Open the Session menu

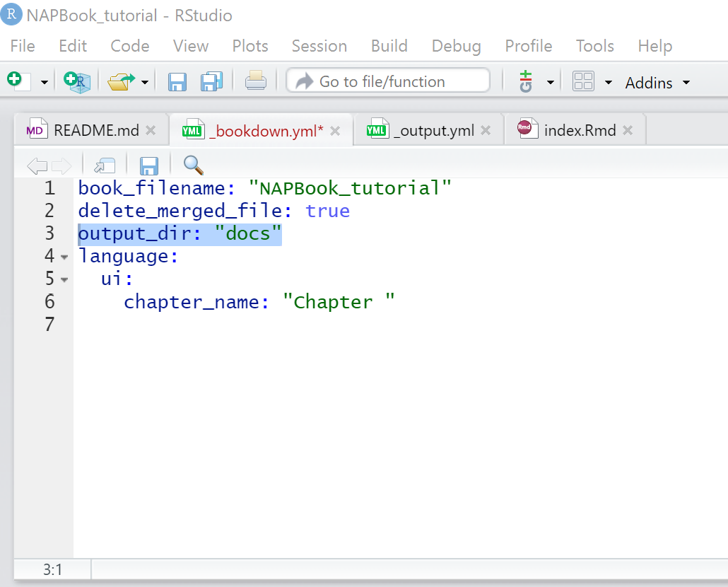point(319,46)
